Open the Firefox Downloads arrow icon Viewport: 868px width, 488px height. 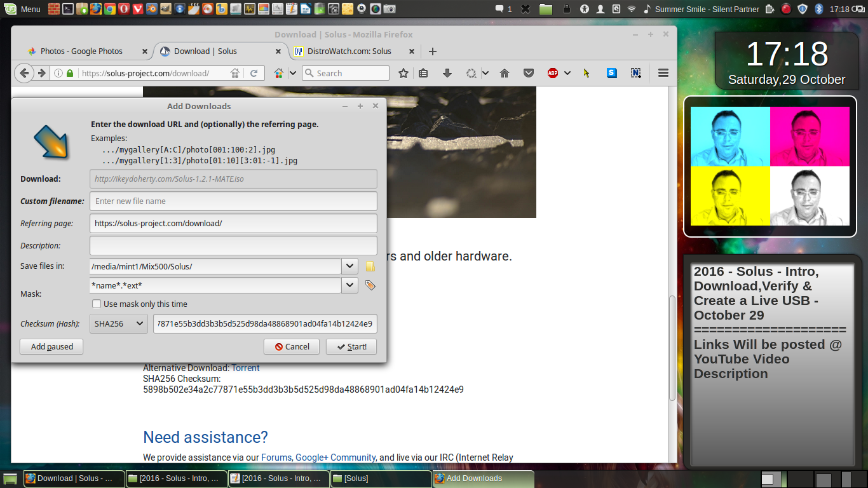tap(447, 73)
